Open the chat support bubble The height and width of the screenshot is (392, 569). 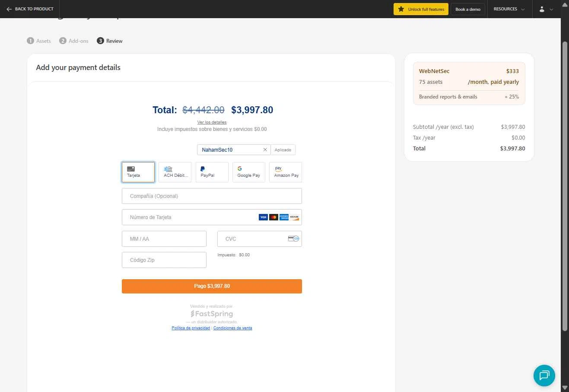point(544,375)
